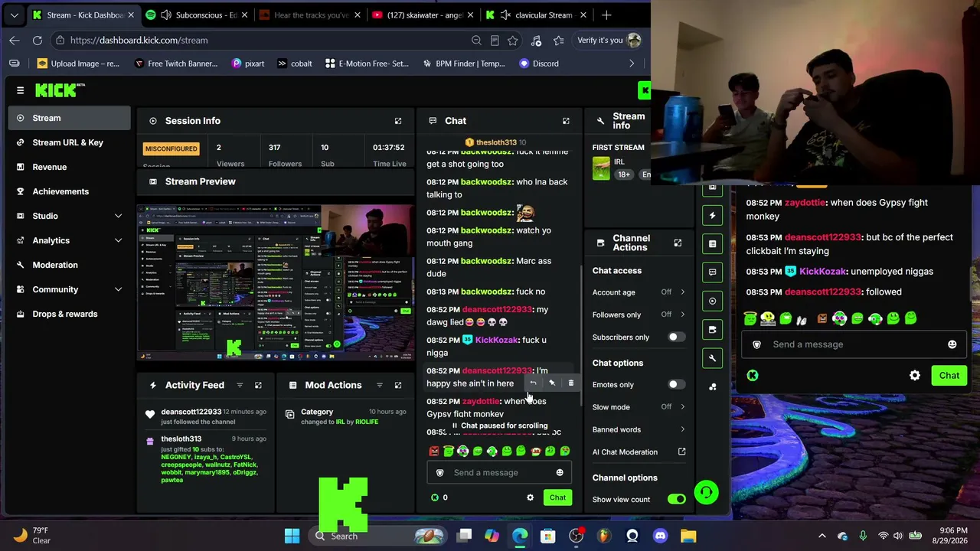
Task: Send message with dashboard Chat button
Action: [557, 497]
